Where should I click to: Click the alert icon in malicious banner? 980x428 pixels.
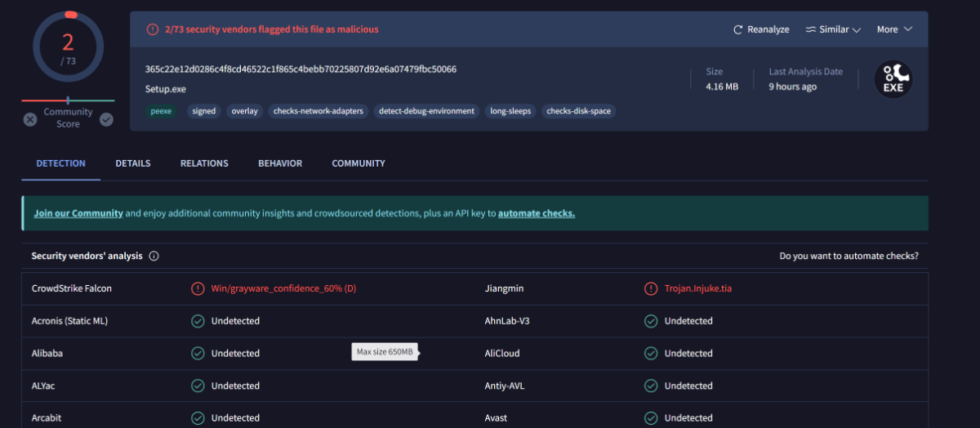click(152, 29)
